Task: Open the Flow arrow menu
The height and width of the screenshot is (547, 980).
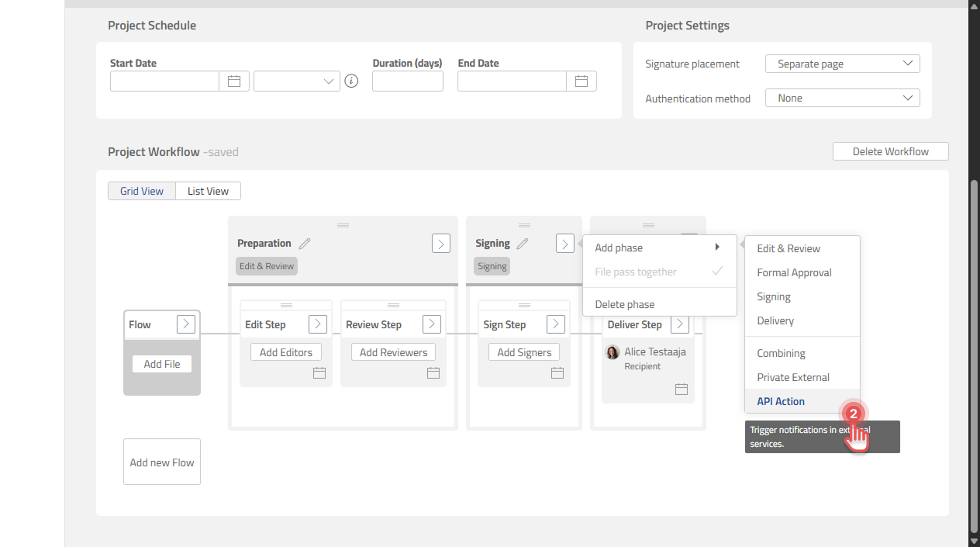Action: (186, 324)
